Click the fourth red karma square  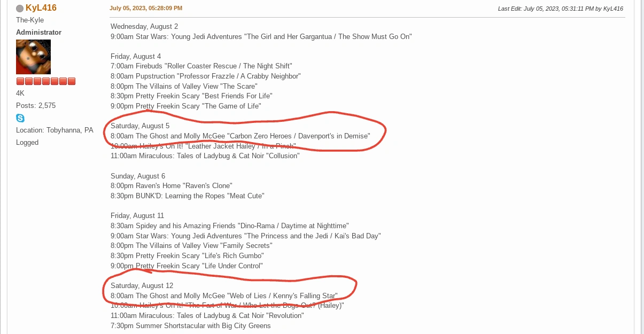pyautogui.click(x=46, y=81)
